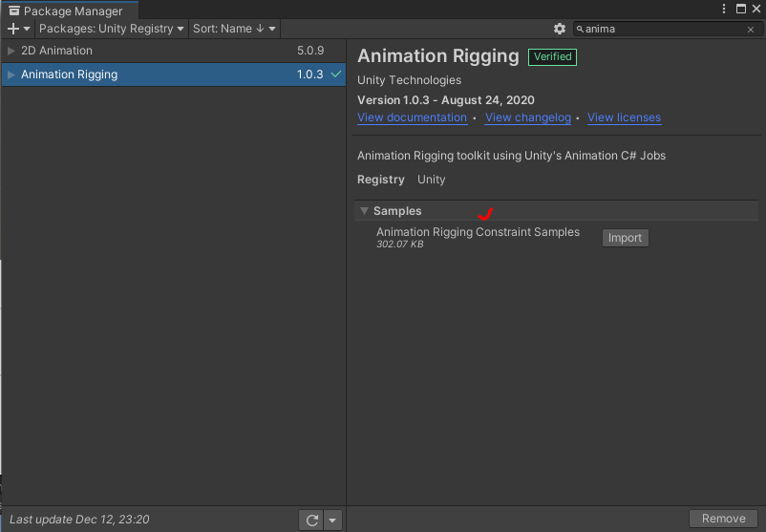The height and width of the screenshot is (532, 766).
Task: Click the installed checkmark on Animation Rigging
Action: click(x=336, y=74)
